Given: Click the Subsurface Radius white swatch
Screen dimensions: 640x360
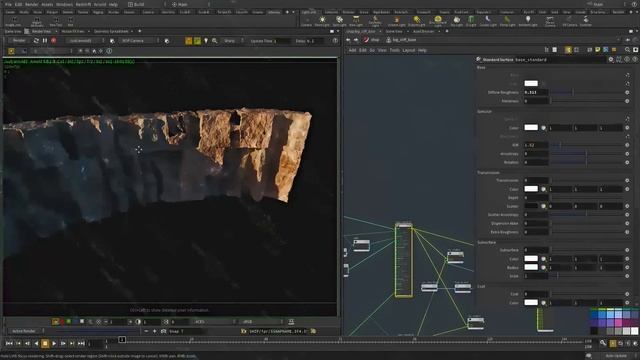Looking at the screenshot, I should (531, 267).
